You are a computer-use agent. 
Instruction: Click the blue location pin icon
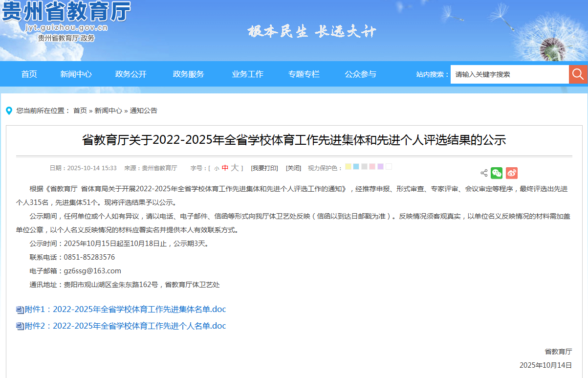(x=9, y=111)
